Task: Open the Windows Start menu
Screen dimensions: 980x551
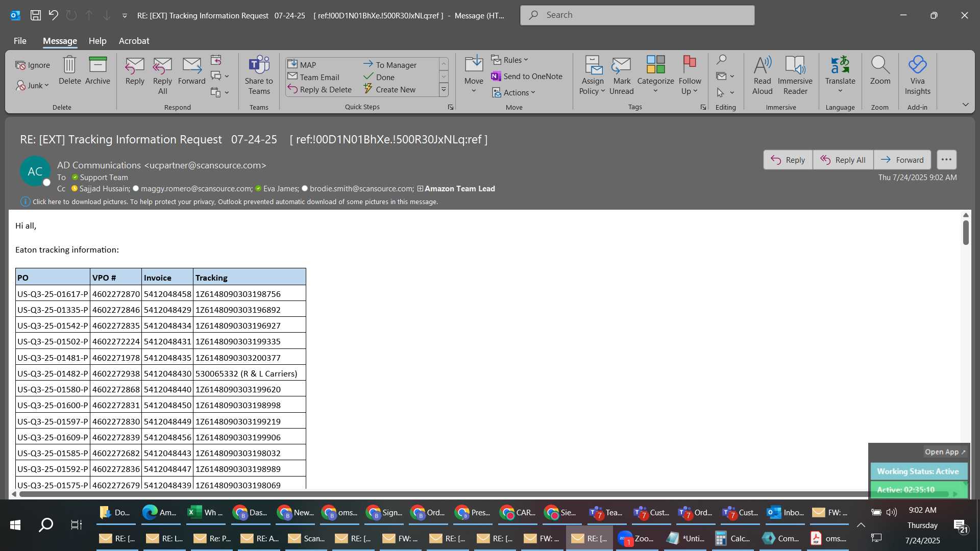Action: (15, 524)
